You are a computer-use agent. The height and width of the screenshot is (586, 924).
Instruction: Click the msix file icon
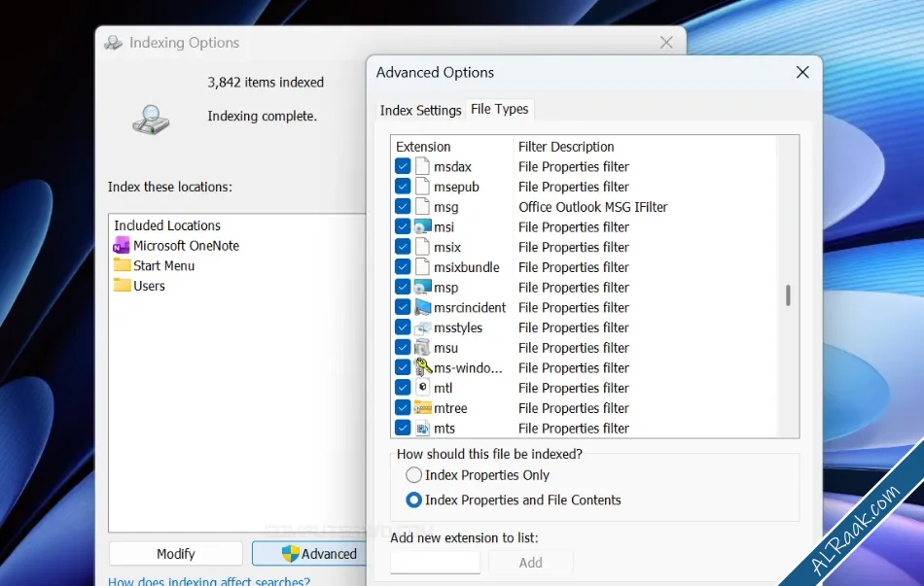pyautogui.click(x=422, y=247)
